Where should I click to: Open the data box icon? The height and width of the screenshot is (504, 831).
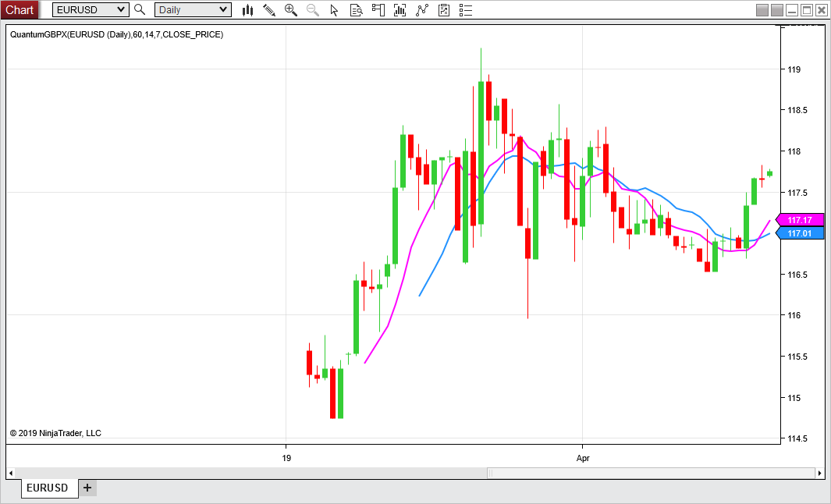(356, 9)
